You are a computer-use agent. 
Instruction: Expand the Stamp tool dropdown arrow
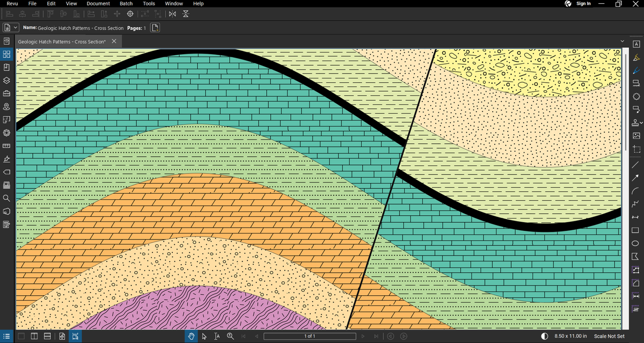[x=641, y=123]
